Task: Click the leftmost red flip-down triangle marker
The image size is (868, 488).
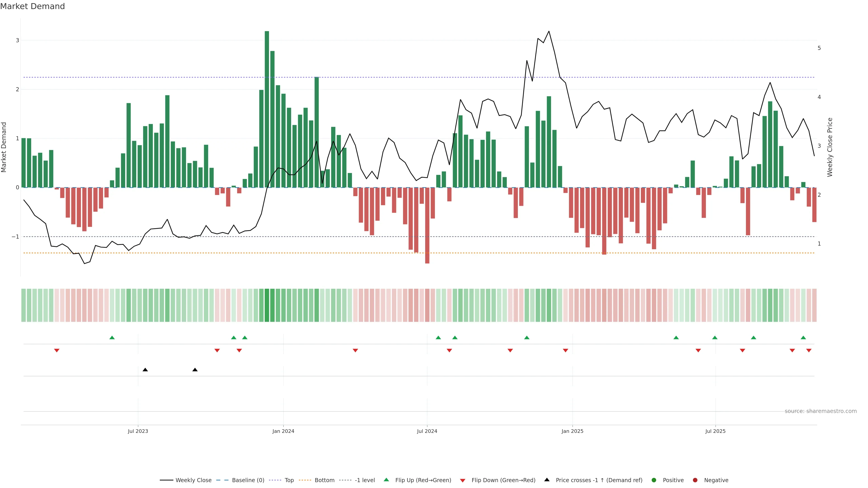Action: (x=57, y=351)
